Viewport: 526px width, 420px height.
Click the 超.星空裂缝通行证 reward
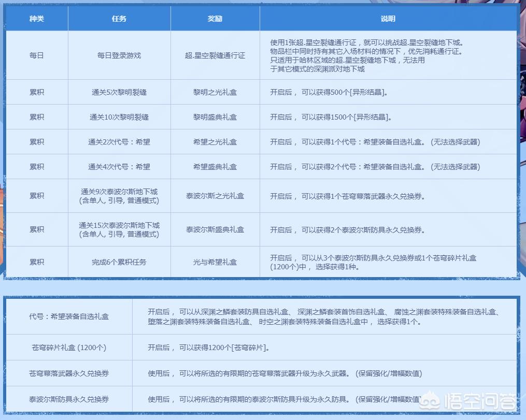pos(215,55)
